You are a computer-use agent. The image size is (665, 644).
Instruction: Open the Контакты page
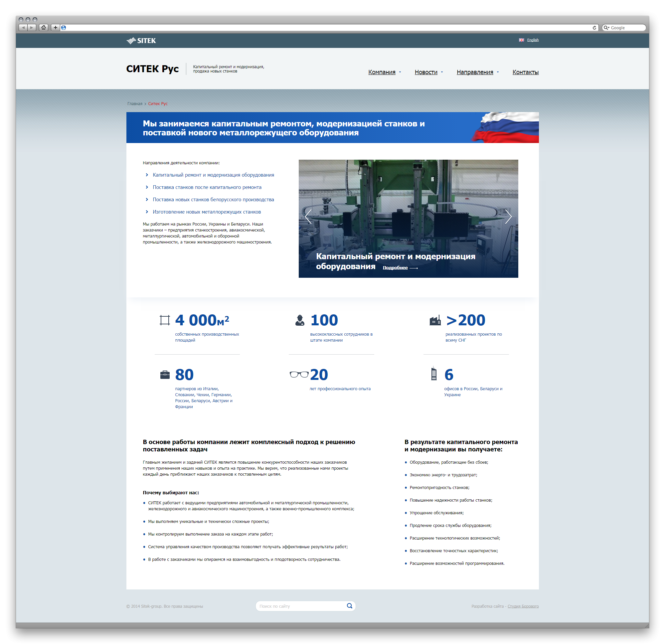click(x=526, y=72)
